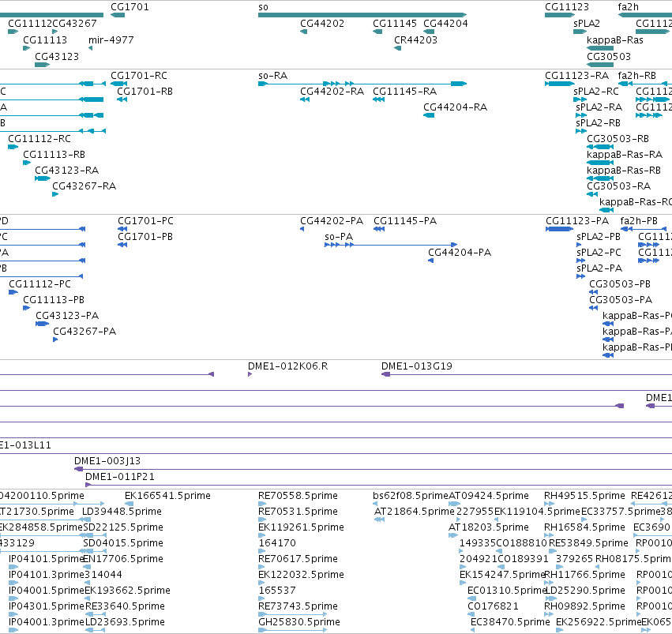This screenshot has height=634, width=672.
Task: Select protein CG11123-PA
Action: (577, 220)
